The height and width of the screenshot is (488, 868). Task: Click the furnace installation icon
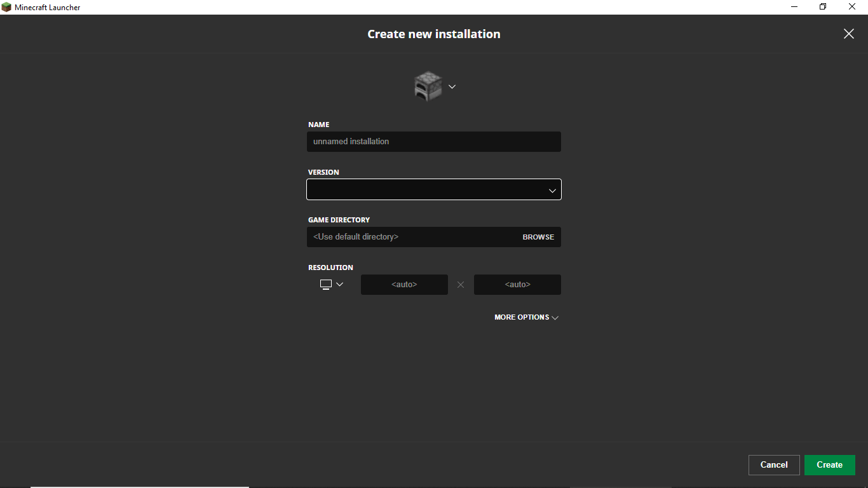point(428,86)
